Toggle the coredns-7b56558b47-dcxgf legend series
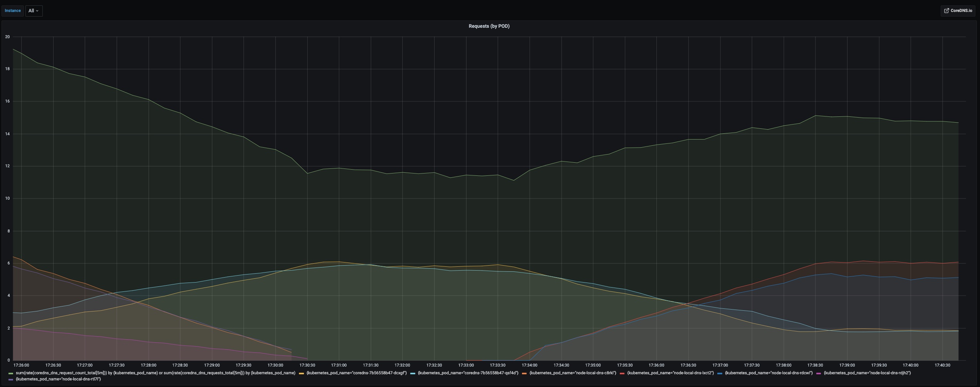The width and height of the screenshot is (980, 387). tap(356, 373)
